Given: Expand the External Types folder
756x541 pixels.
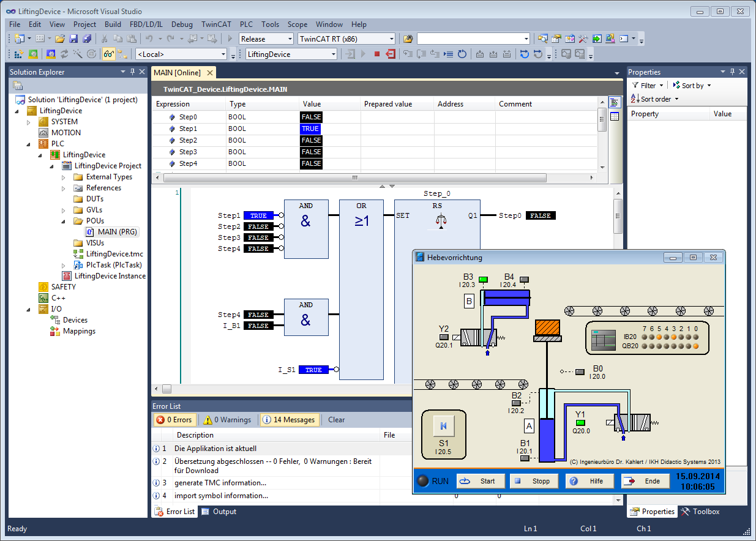Looking at the screenshot, I should (x=63, y=177).
